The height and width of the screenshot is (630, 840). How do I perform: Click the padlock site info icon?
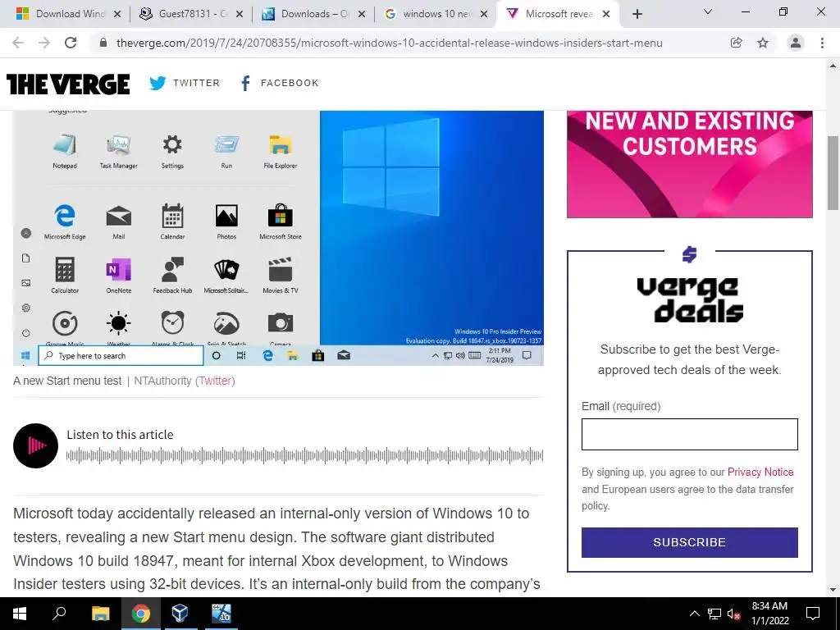click(x=103, y=43)
